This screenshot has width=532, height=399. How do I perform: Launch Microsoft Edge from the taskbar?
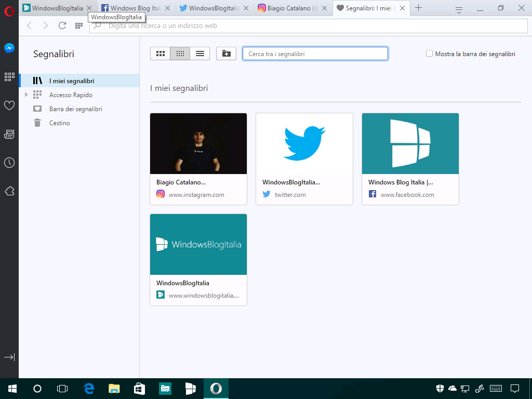click(x=89, y=389)
